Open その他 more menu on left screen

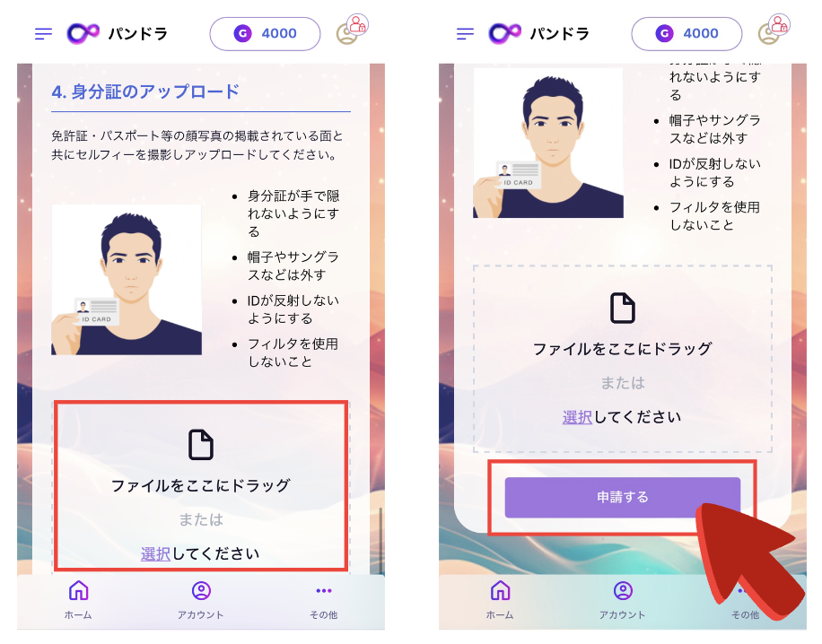coord(323,600)
